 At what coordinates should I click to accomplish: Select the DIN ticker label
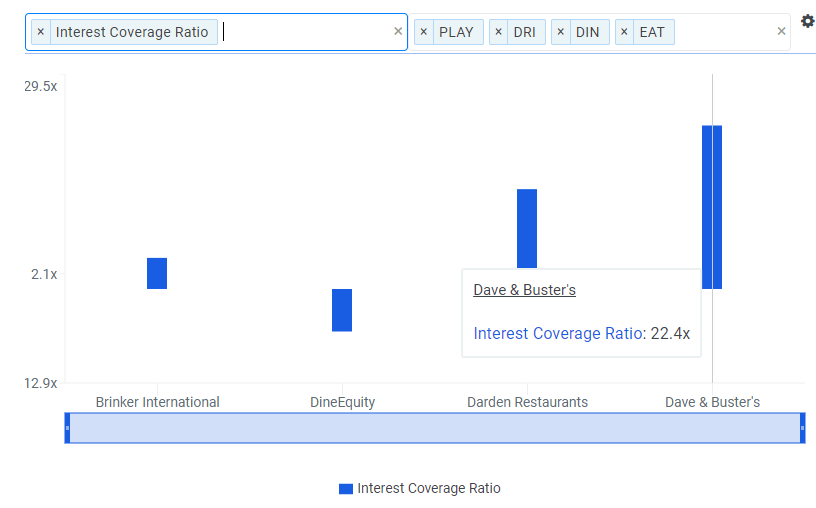[x=588, y=32]
